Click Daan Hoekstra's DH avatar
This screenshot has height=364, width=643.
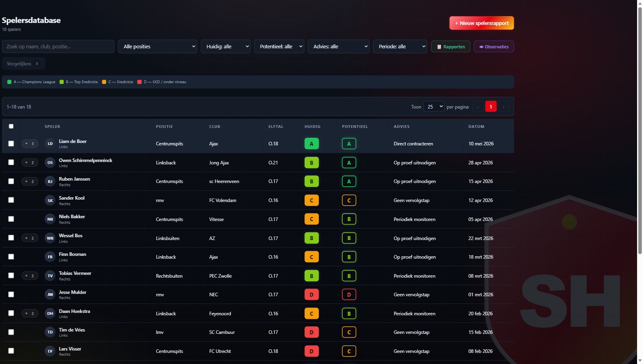50,313
